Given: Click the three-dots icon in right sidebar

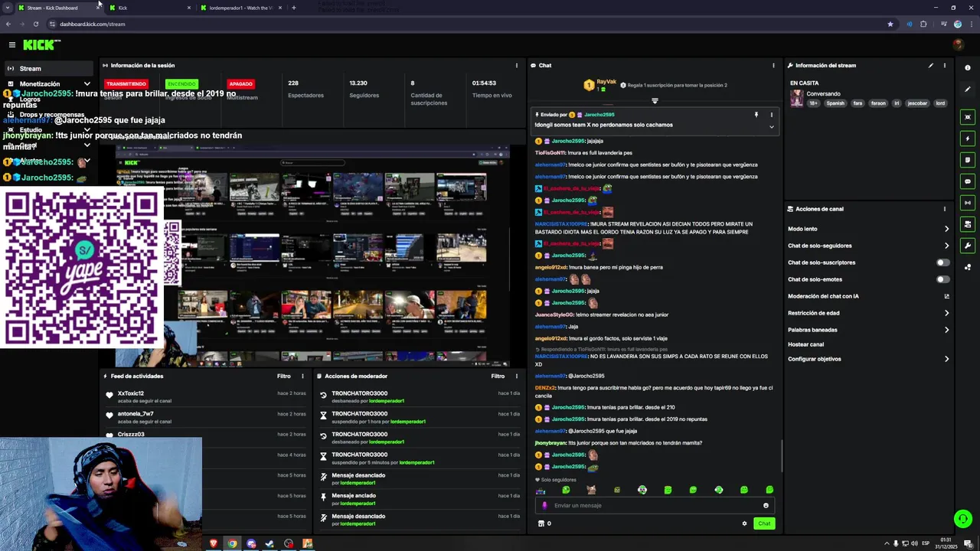Looking at the screenshot, I should pyautogui.click(x=968, y=267).
